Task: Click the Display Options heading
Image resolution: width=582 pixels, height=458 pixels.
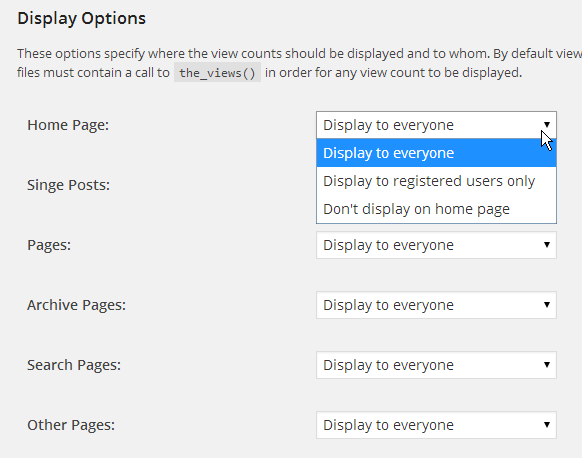Action: click(x=82, y=19)
